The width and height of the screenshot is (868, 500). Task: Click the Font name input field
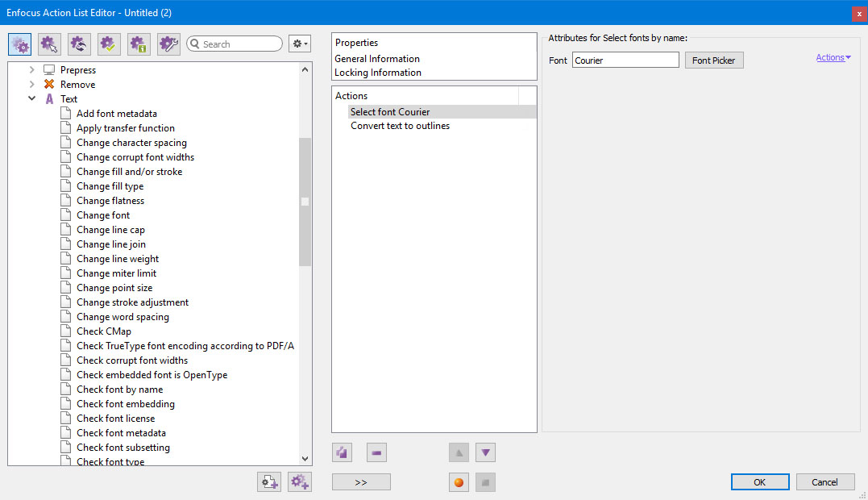point(625,60)
